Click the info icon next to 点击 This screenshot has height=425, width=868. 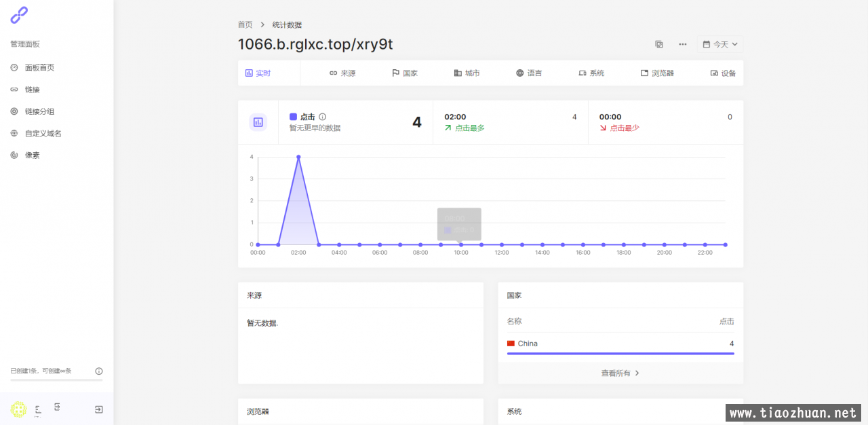point(323,117)
